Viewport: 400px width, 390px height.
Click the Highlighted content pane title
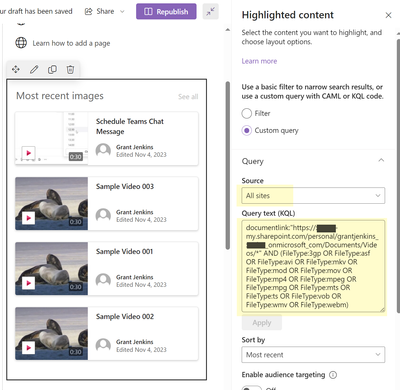pyautogui.click(x=288, y=15)
